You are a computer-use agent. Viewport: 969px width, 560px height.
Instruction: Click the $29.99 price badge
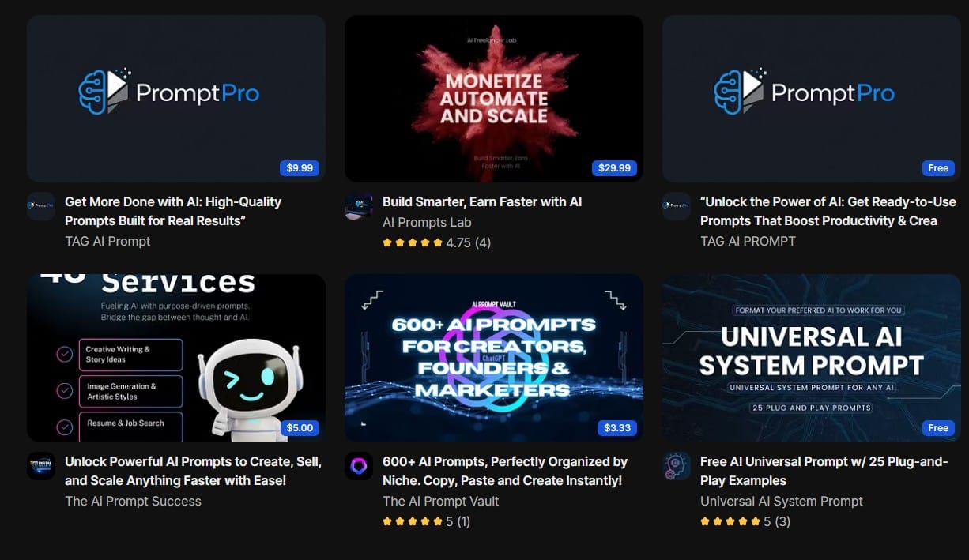(614, 167)
